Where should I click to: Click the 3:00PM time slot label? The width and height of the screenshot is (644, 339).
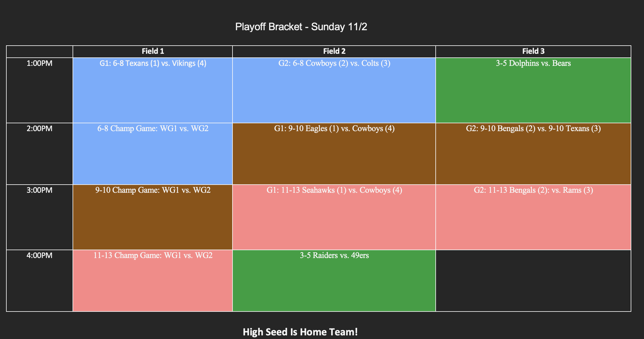point(40,190)
